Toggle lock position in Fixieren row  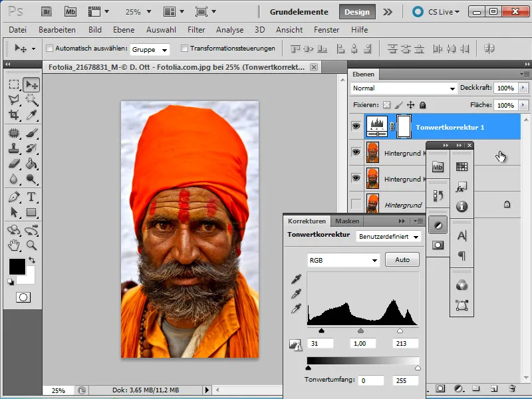click(410, 105)
